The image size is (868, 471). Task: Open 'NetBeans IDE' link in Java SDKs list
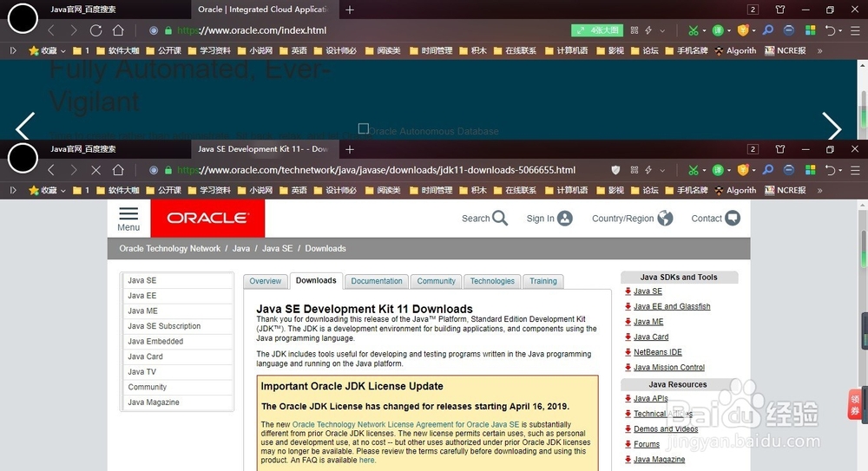point(658,352)
